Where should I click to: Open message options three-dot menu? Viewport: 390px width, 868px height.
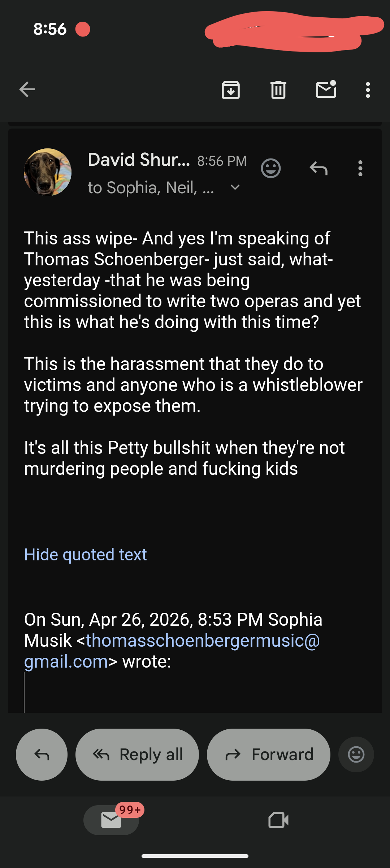tap(360, 168)
